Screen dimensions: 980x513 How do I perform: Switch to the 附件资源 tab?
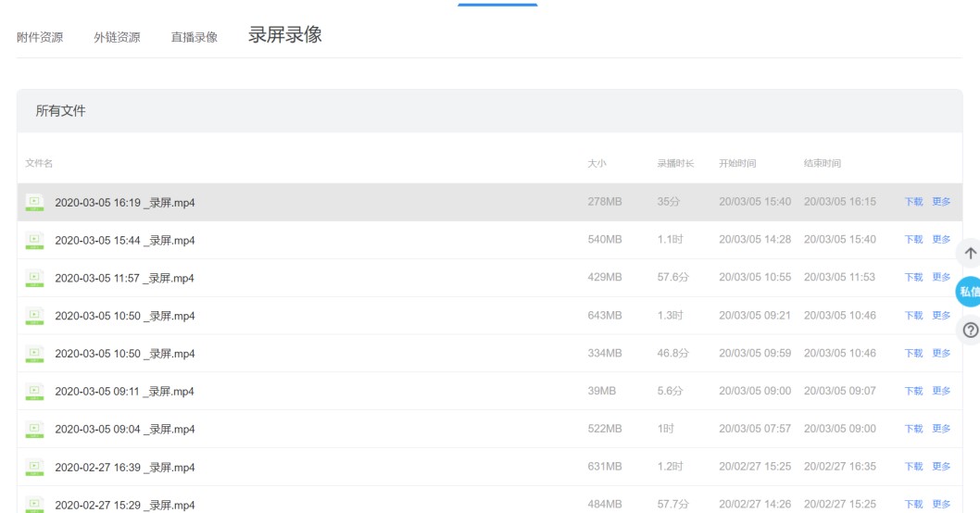coord(40,38)
